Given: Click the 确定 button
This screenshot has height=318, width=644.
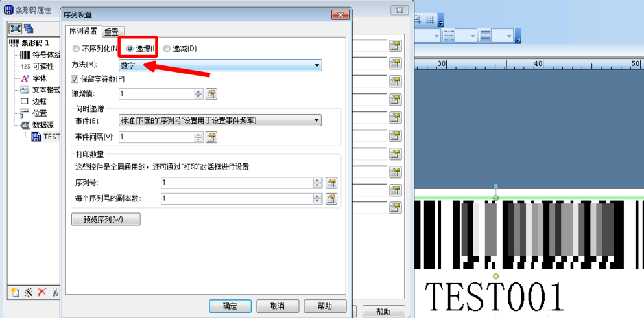Looking at the screenshot, I should [x=230, y=306].
